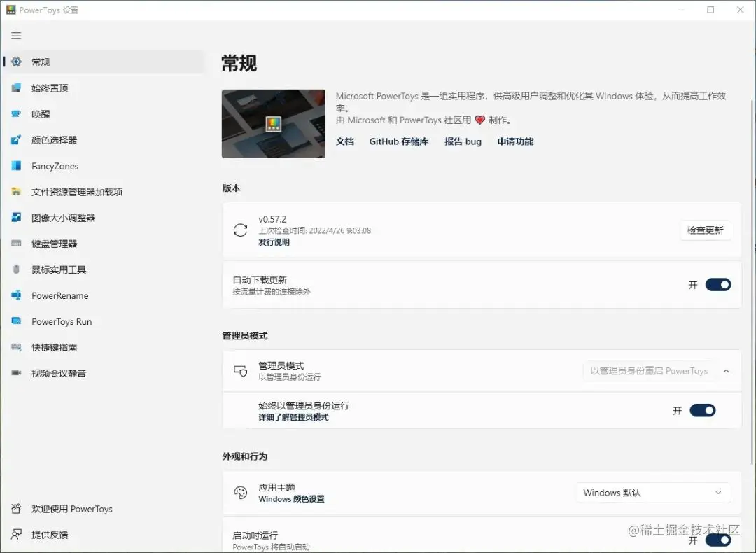
Task: Open 视频会议静音 settings page
Action: coord(104,373)
